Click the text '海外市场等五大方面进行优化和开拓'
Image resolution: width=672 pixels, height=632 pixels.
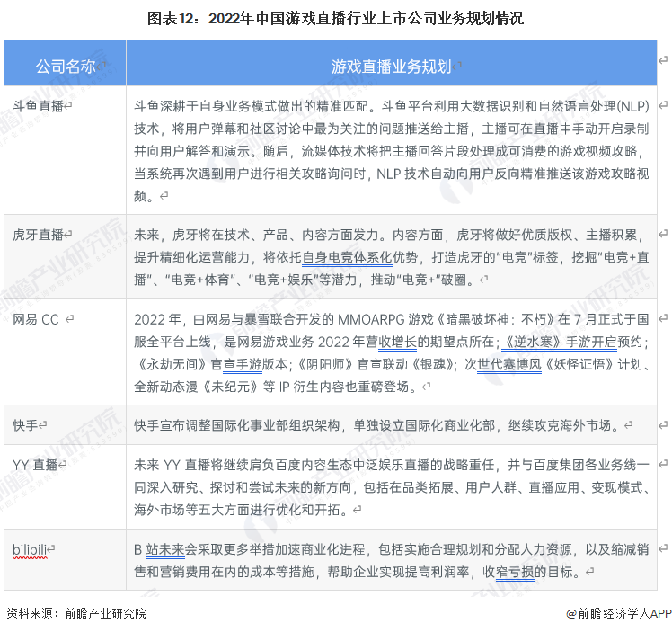click(x=236, y=510)
